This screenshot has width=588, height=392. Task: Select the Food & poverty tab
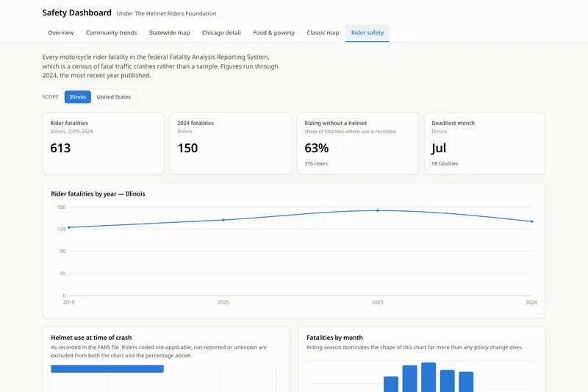pyautogui.click(x=273, y=32)
